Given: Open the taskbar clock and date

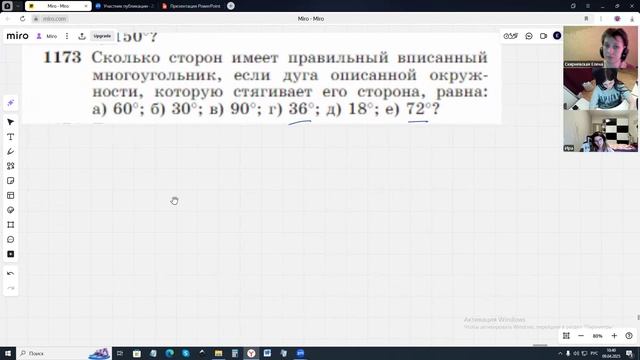Looking at the screenshot, I should tap(611, 353).
